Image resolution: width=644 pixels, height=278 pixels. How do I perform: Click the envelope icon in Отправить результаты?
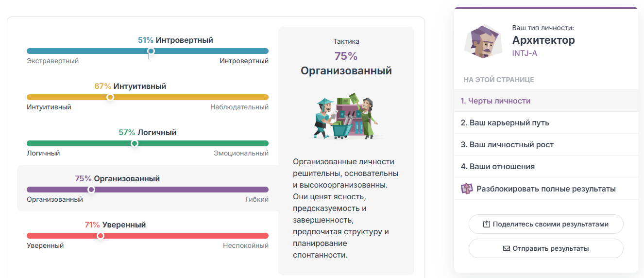tap(506, 248)
